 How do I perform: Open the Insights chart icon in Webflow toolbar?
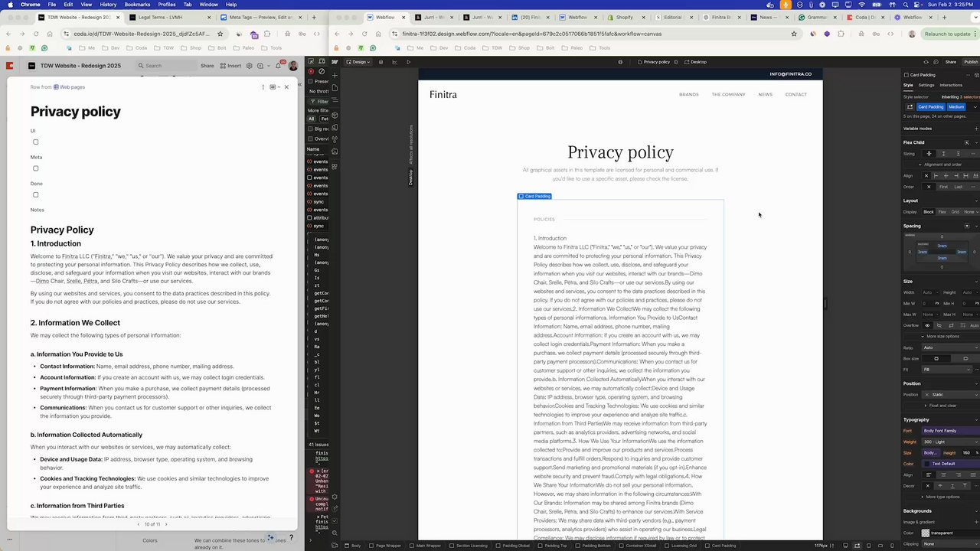tap(395, 62)
